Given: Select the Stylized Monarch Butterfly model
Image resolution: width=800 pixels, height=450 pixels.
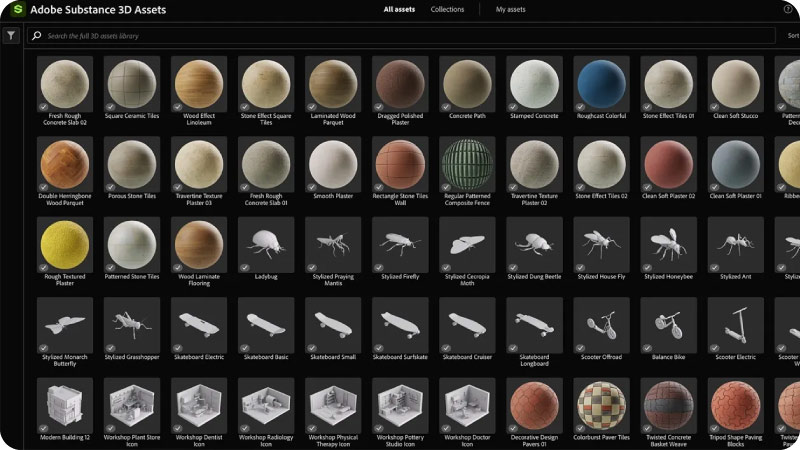Looking at the screenshot, I should click(x=65, y=325).
